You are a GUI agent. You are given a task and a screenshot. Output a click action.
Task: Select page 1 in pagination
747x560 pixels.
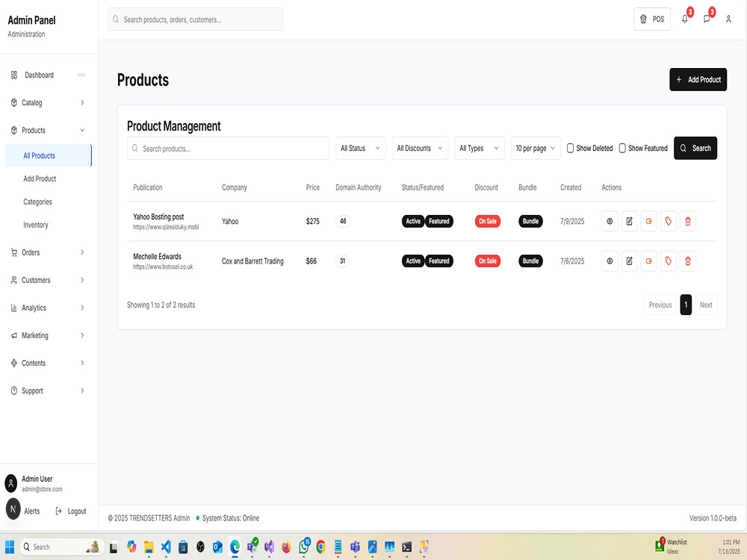pos(686,305)
